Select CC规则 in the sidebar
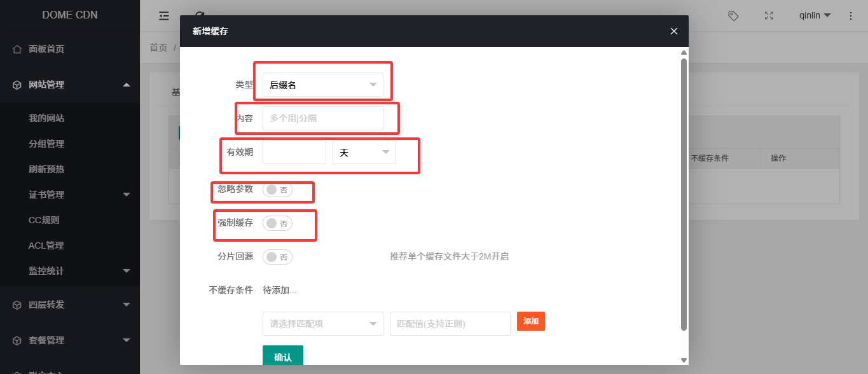868x374 pixels. 44,220
